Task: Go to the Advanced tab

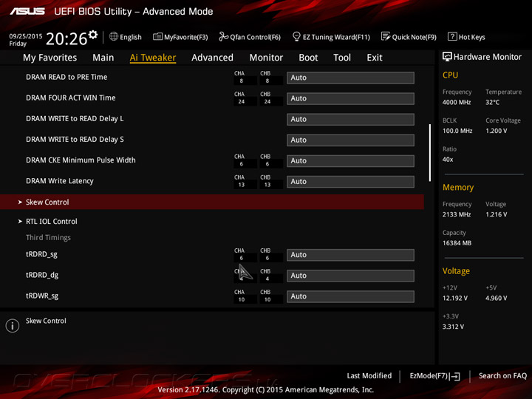Action: pyautogui.click(x=212, y=58)
